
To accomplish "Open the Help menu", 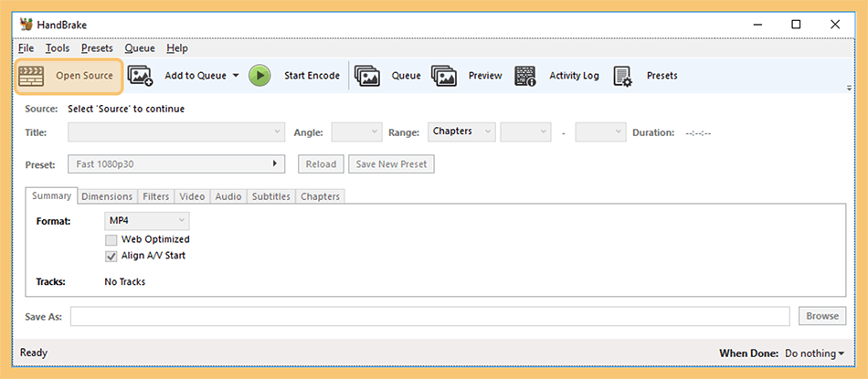I will click(x=177, y=48).
